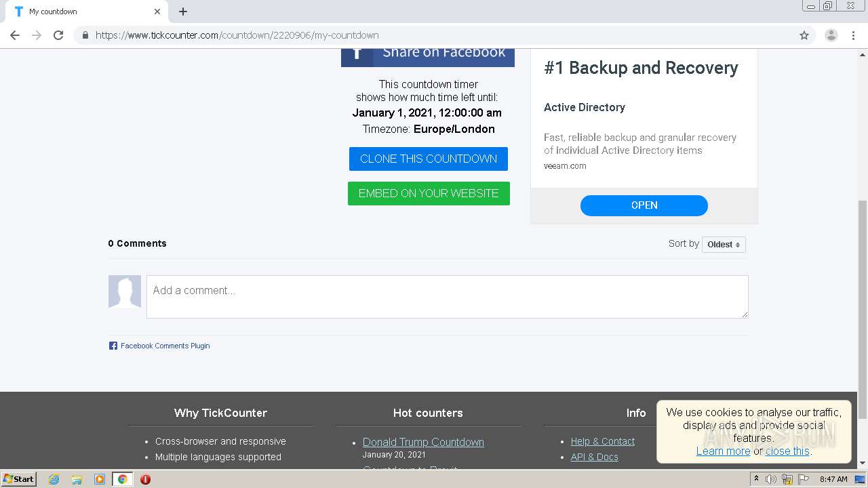
Task: Select the My countdown tab
Action: click(x=88, y=12)
